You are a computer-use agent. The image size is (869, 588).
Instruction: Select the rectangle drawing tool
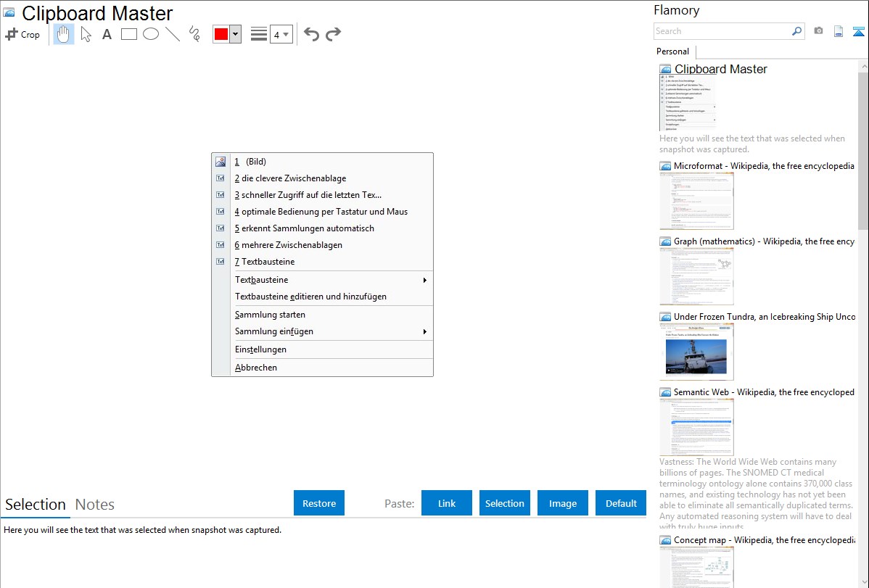point(128,34)
